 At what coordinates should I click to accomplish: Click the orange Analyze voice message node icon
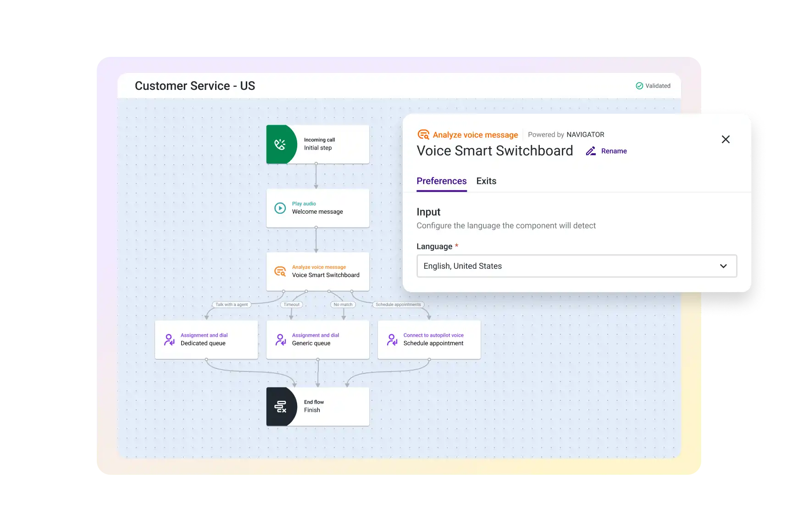click(x=280, y=272)
